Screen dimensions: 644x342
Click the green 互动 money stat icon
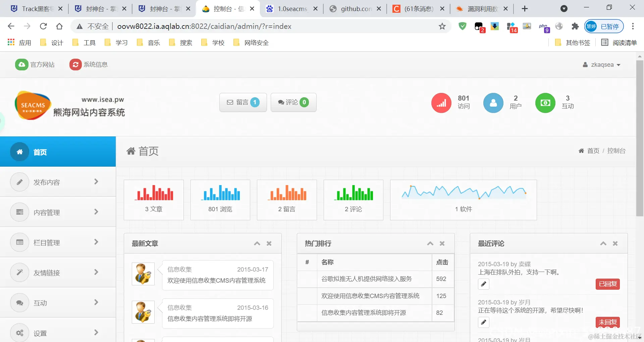pyautogui.click(x=545, y=103)
